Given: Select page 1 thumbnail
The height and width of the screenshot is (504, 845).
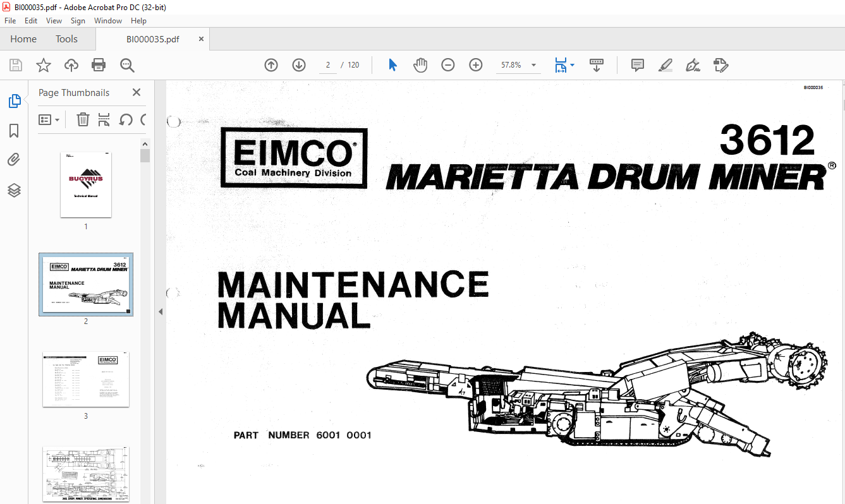Looking at the screenshot, I should tap(86, 184).
